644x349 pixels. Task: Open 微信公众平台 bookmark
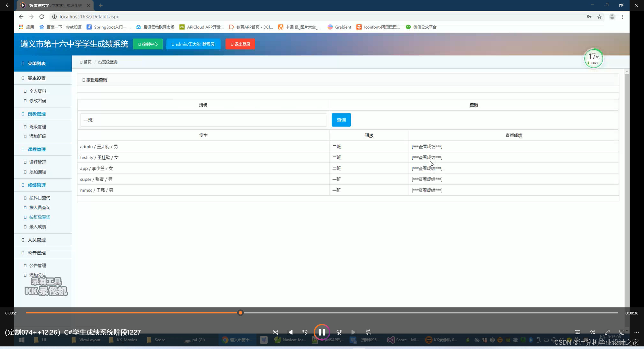(x=421, y=27)
